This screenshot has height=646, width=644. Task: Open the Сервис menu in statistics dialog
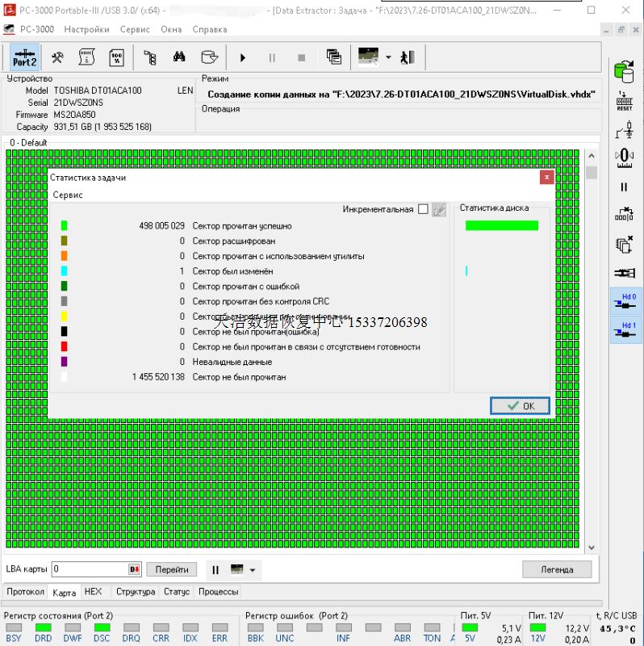68,195
